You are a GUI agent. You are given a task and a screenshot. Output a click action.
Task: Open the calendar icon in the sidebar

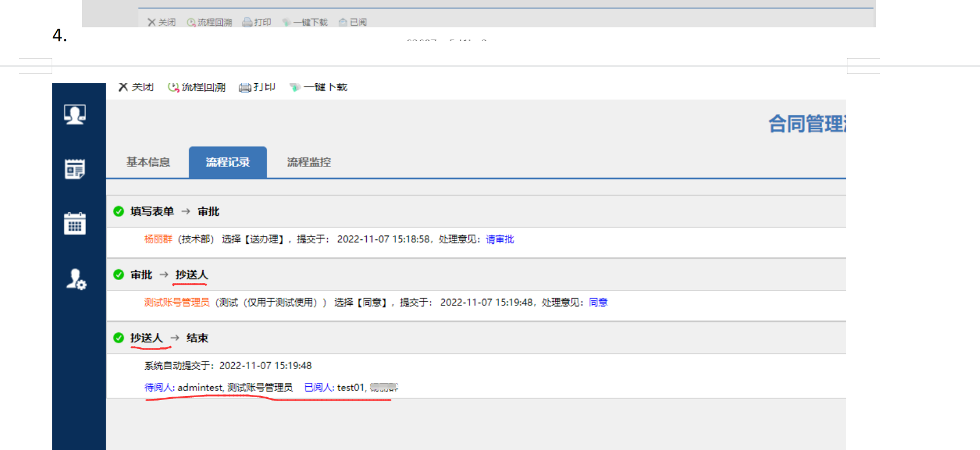click(75, 223)
